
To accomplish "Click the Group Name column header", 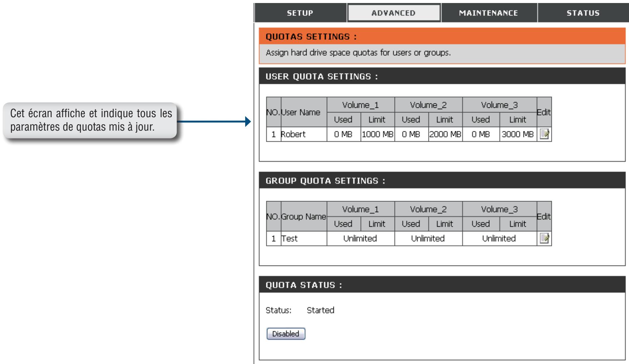I will [x=304, y=217].
